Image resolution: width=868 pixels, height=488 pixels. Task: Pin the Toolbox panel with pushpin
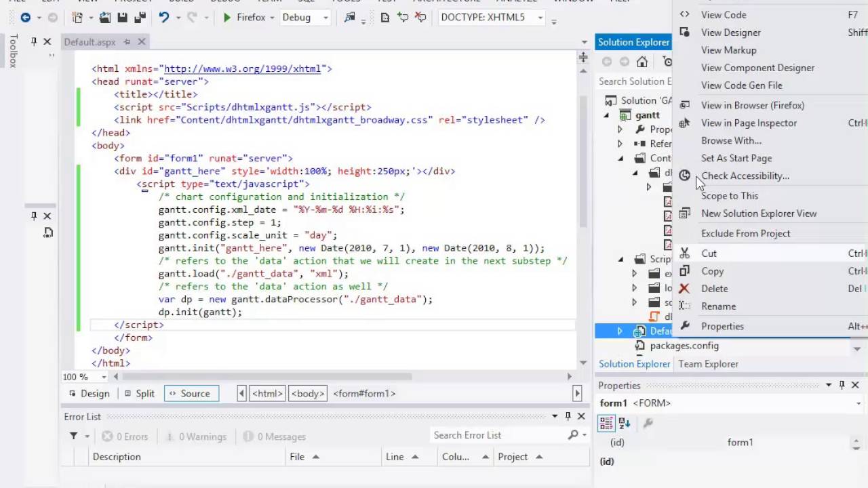[33, 42]
